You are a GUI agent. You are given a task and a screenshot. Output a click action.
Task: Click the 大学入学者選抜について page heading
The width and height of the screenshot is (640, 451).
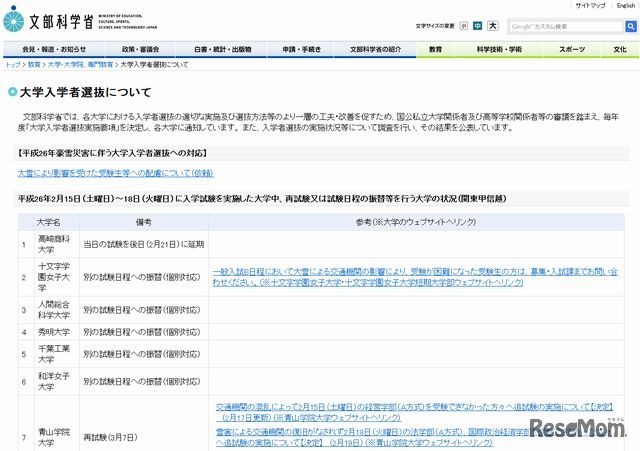point(85,92)
